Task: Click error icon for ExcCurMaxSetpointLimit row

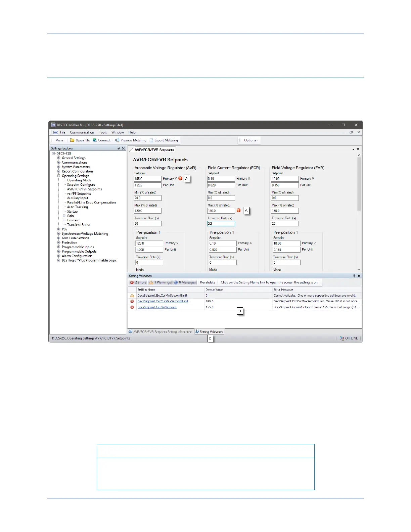Action: tap(132, 301)
